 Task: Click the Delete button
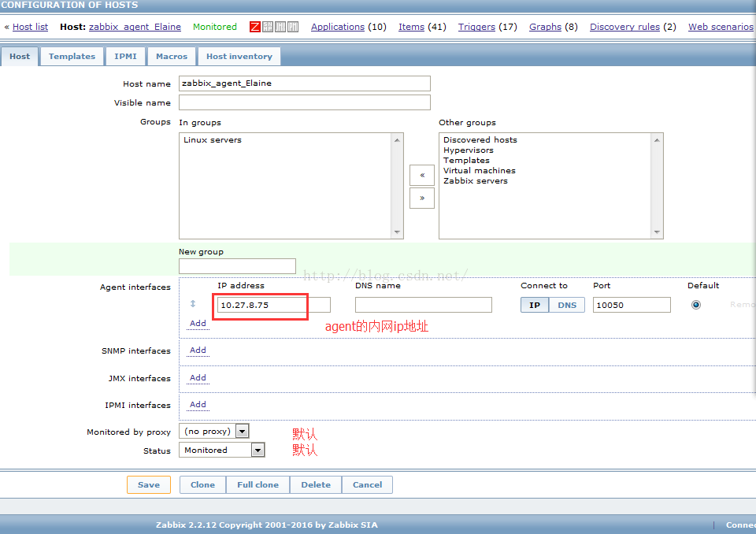[x=316, y=485]
